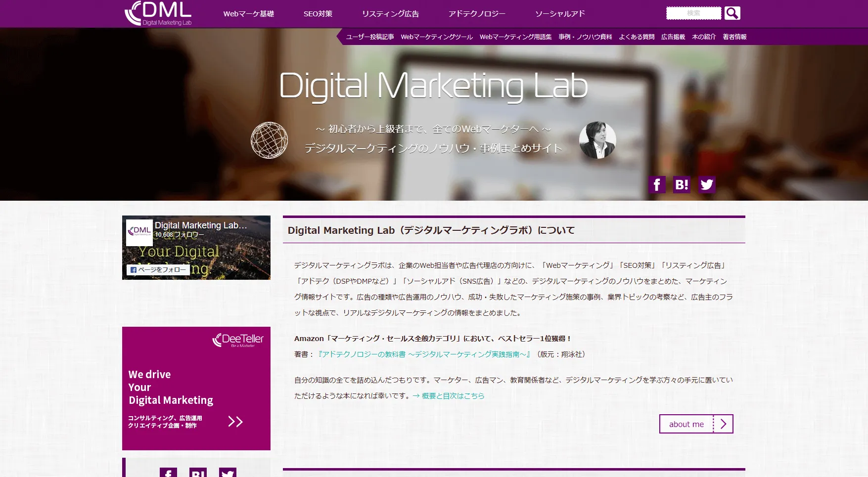The image size is (868, 477).
Task: Click DeeTeller logo in banner
Action: click(x=238, y=340)
